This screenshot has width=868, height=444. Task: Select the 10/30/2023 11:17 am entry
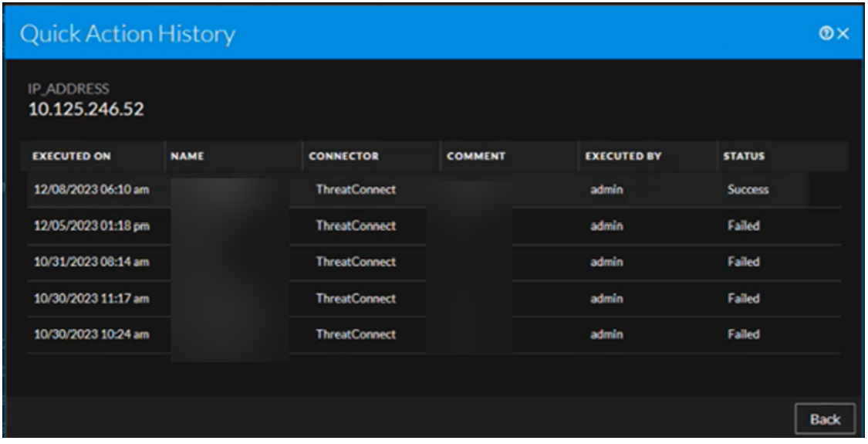tap(91, 299)
